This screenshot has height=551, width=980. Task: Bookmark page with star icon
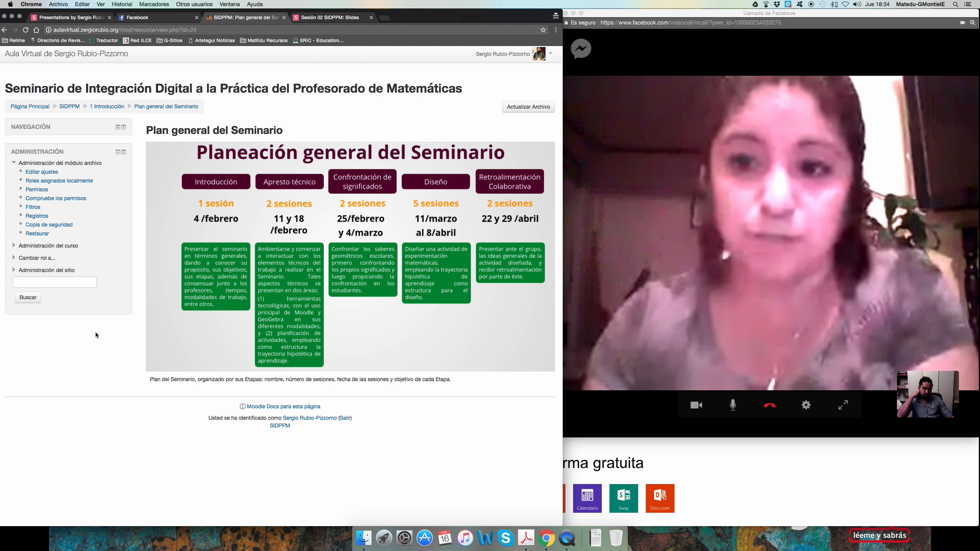(543, 30)
